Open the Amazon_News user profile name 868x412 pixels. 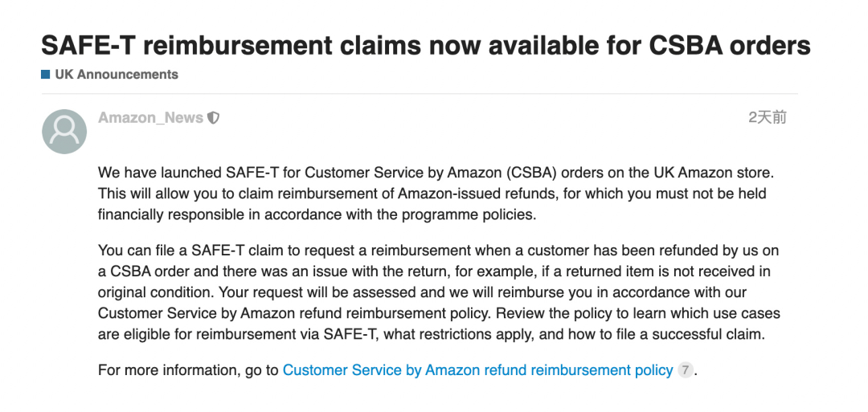pyautogui.click(x=150, y=118)
